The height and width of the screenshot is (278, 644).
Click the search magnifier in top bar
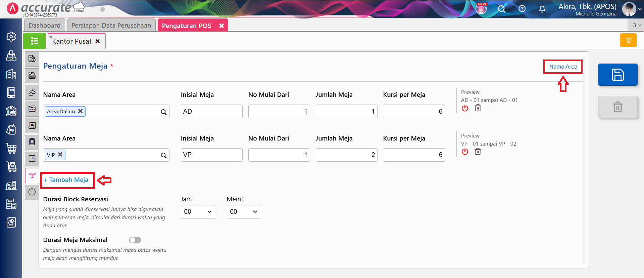501,9
